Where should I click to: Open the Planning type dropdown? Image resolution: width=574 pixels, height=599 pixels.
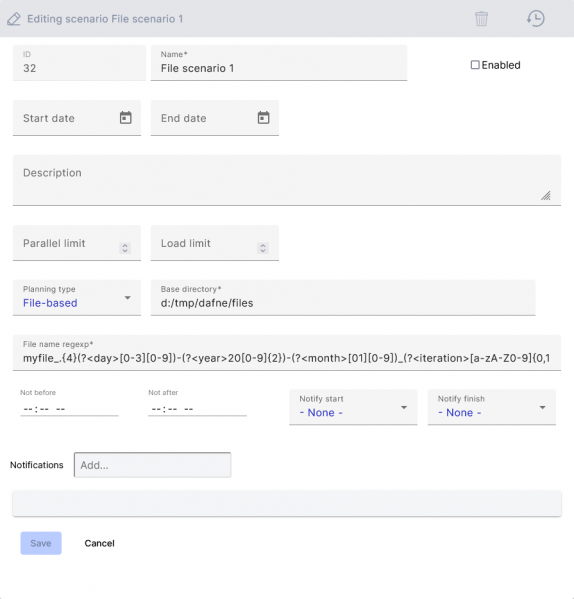77,298
